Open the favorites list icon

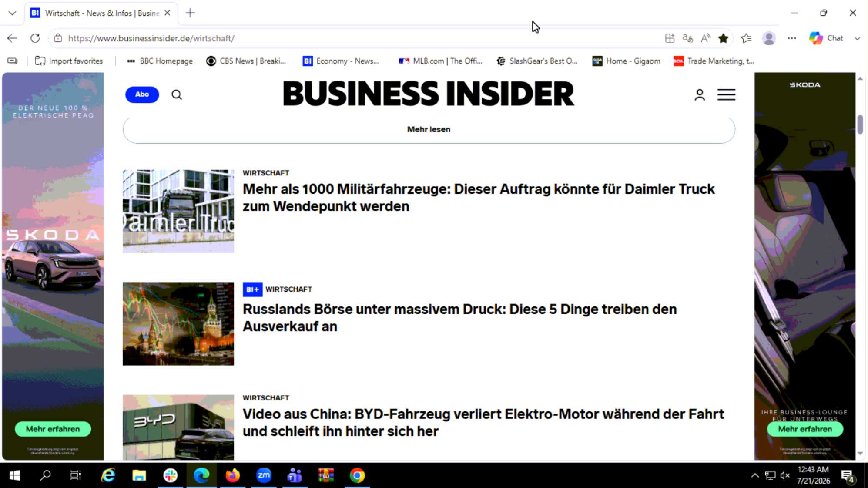point(746,38)
